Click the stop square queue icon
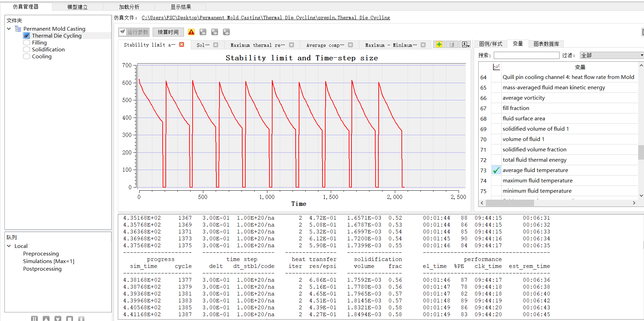This screenshot has height=321, width=644. click(70, 319)
